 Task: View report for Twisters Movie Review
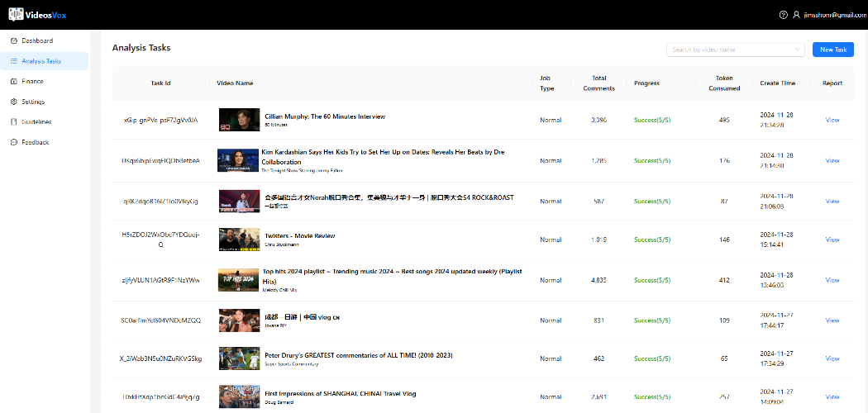(x=832, y=240)
